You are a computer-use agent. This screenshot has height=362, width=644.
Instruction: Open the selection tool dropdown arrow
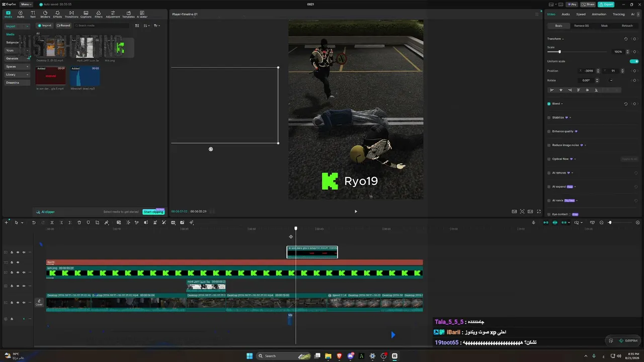pos(22,223)
